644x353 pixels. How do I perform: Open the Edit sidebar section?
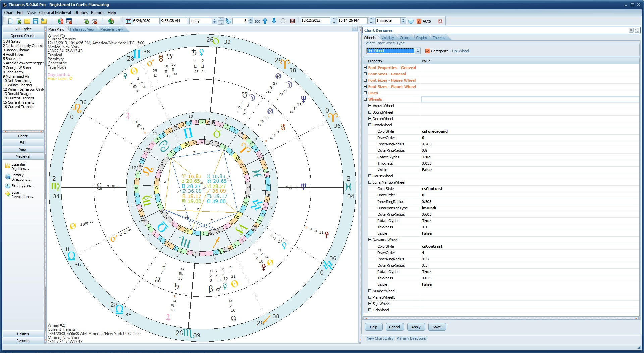[x=23, y=143]
